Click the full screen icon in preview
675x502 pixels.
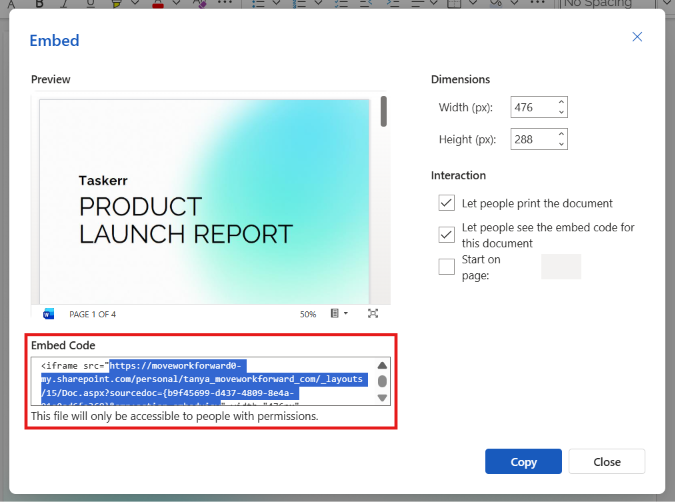(x=373, y=313)
